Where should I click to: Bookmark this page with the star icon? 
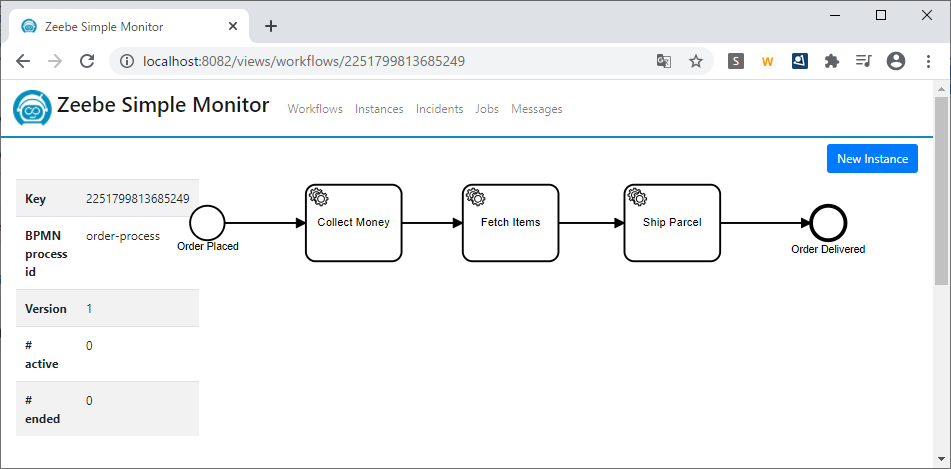[696, 61]
